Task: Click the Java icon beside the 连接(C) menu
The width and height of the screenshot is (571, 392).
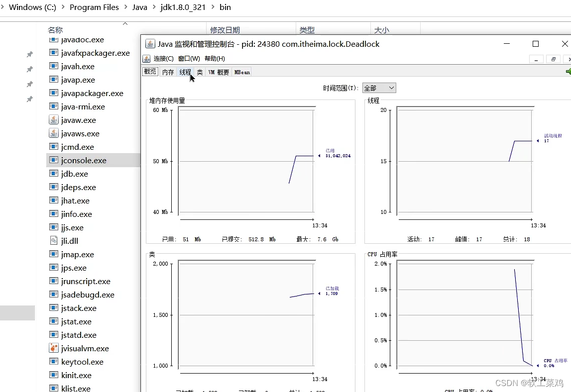Action: pos(146,59)
